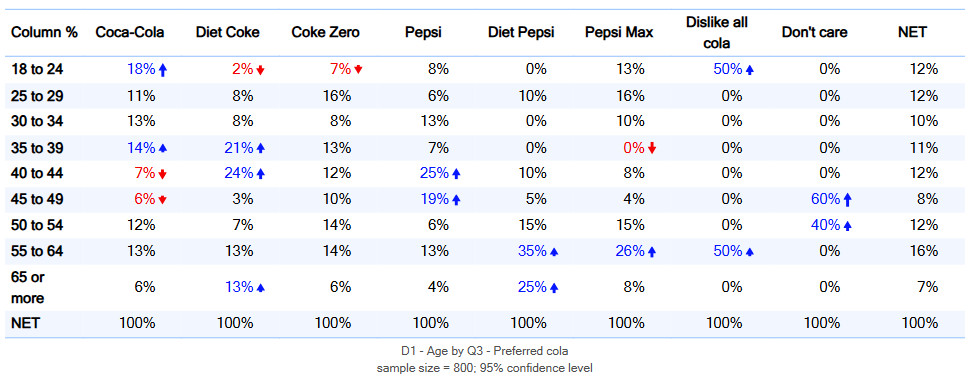Click the NET row label at bottom
Viewport: 974px width, 374px height.
25,323
